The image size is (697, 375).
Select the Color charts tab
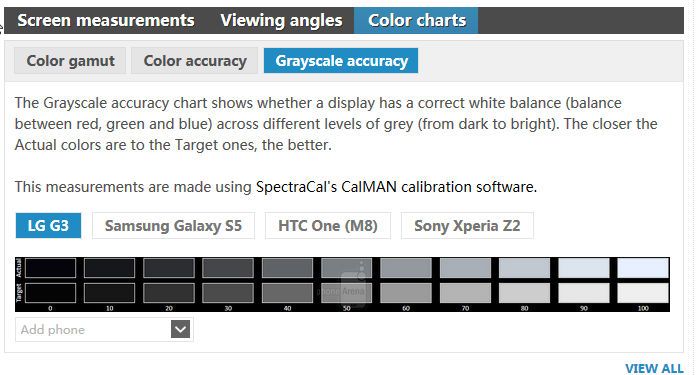click(x=417, y=20)
